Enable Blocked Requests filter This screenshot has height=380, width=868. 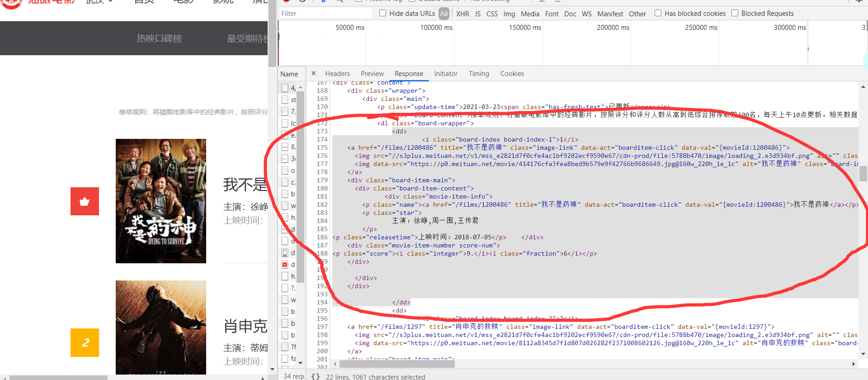point(735,13)
